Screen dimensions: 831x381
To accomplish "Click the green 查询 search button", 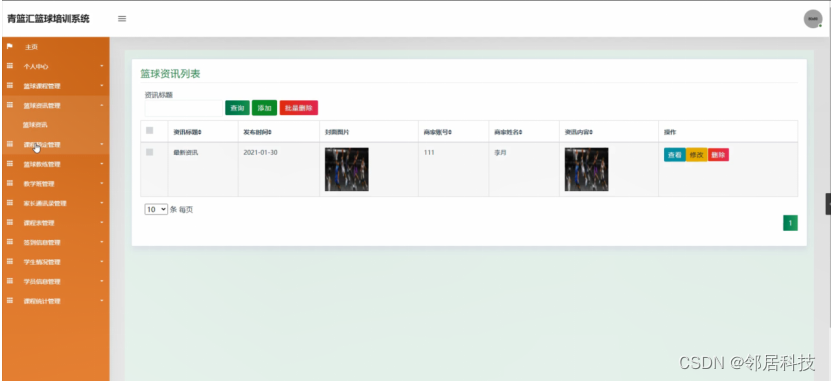I will tap(237, 108).
